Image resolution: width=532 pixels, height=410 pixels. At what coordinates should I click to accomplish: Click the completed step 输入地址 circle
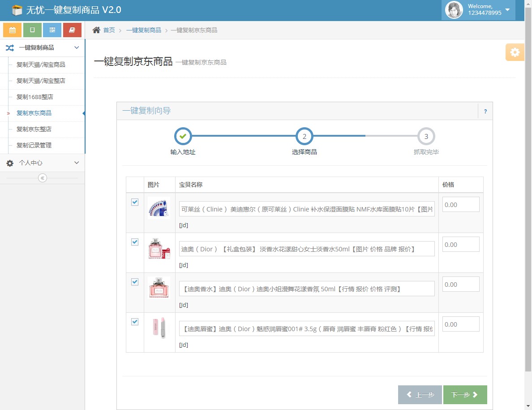(183, 136)
